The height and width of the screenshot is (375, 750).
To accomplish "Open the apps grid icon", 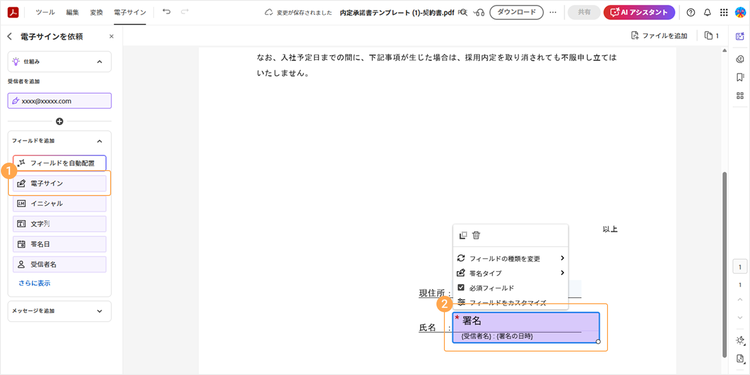I will click(x=724, y=13).
